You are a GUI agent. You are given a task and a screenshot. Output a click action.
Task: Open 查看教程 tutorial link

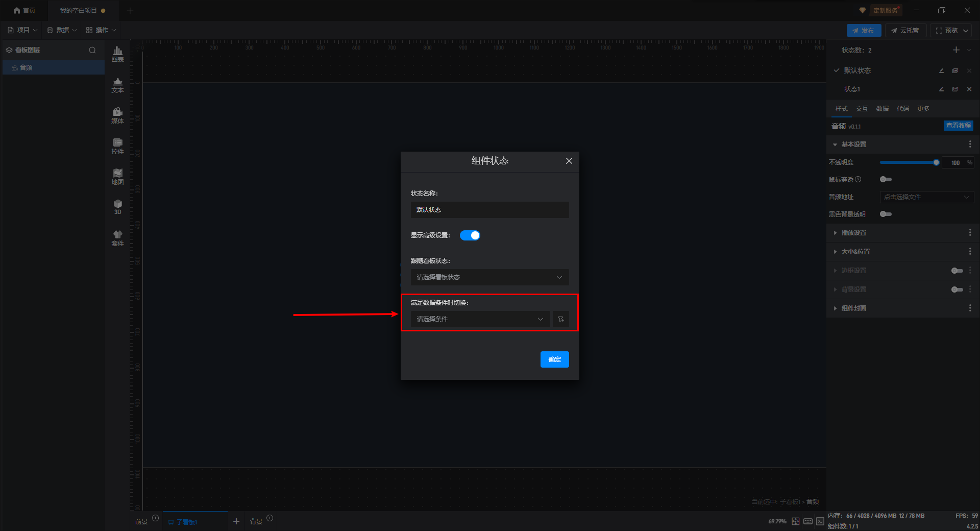(x=959, y=126)
